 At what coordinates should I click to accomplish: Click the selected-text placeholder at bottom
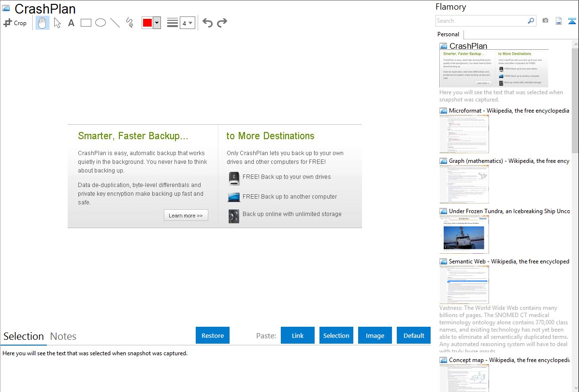point(95,353)
